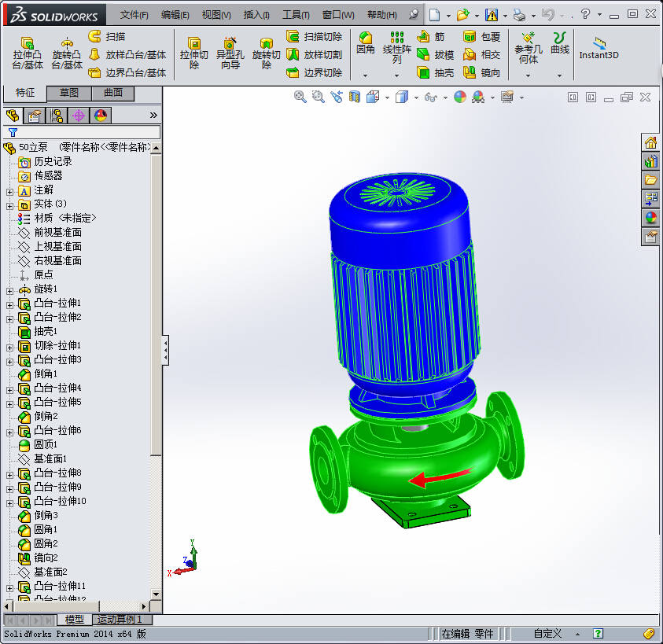Viewport: 663px width, 644px height.
Task: Open the 文件(F) menu
Action: pos(134,15)
